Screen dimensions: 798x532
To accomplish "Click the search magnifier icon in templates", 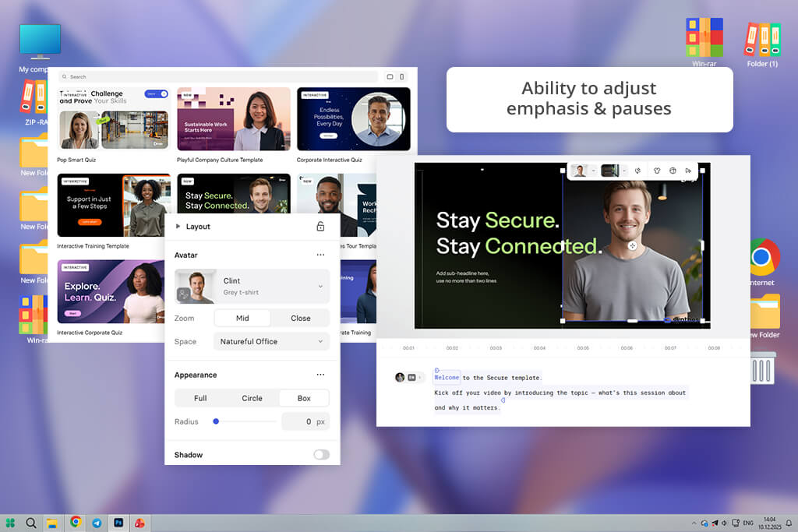I will [64, 77].
